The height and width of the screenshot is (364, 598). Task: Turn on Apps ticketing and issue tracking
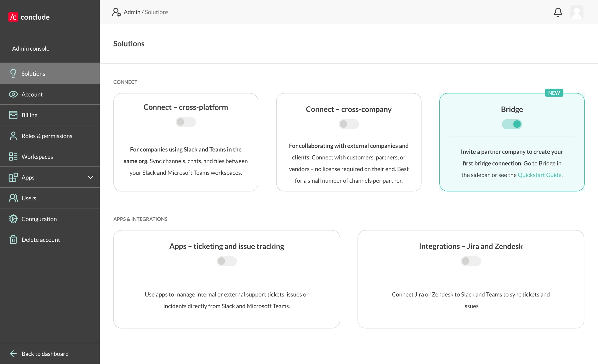pyautogui.click(x=227, y=261)
